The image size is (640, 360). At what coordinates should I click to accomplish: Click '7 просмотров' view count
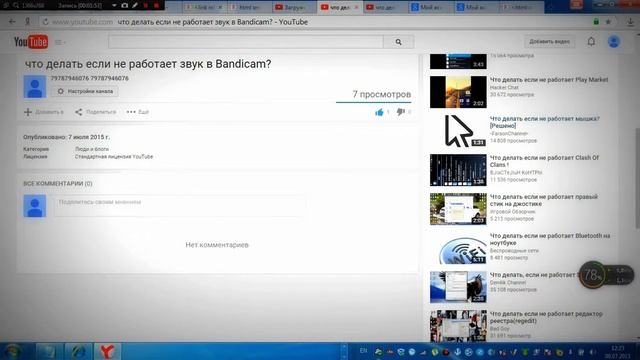[382, 94]
